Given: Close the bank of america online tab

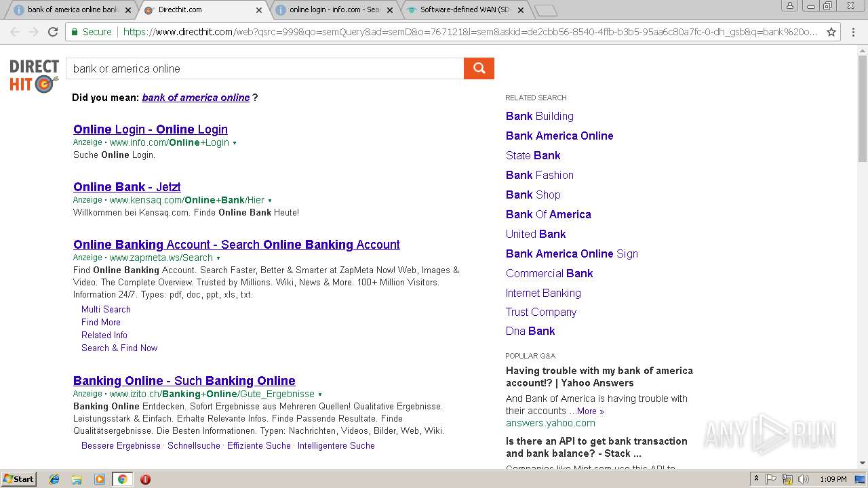Looking at the screenshot, I should 127,10.
